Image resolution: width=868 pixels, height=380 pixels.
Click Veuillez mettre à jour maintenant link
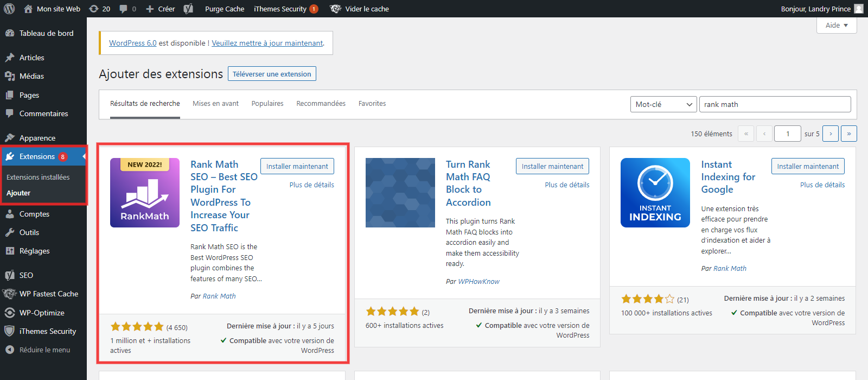click(267, 43)
